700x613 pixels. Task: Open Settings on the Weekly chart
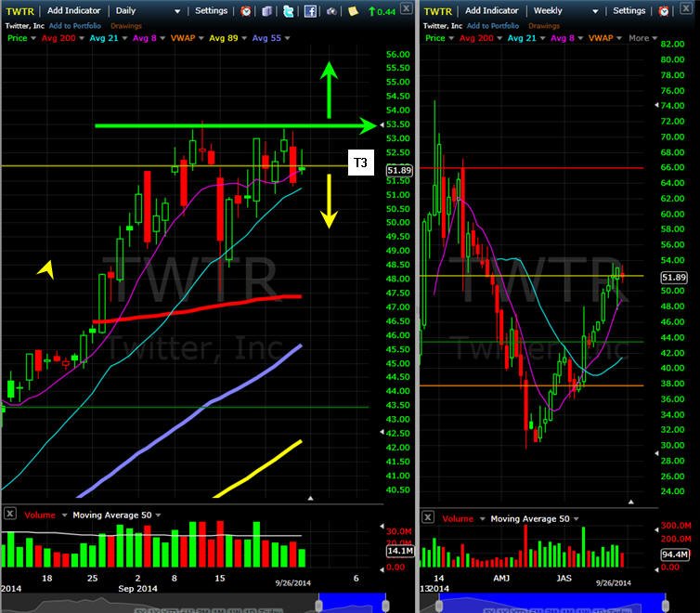point(629,11)
